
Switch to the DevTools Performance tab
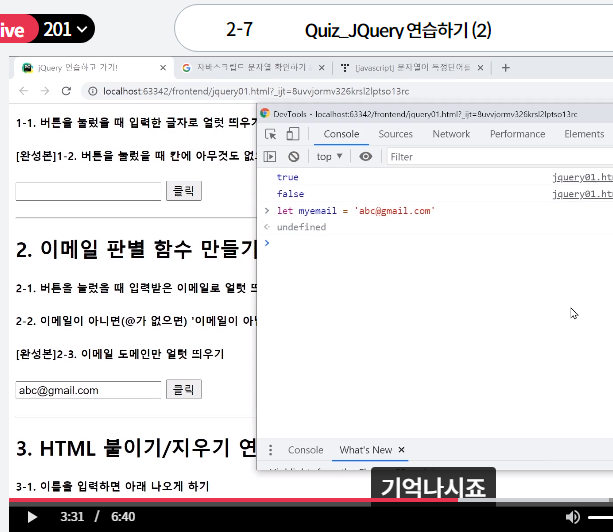(518, 134)
